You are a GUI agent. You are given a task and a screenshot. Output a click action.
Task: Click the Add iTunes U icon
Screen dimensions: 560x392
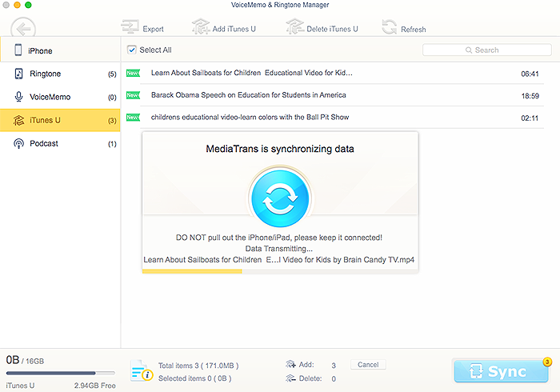click(x=201, y=26)
